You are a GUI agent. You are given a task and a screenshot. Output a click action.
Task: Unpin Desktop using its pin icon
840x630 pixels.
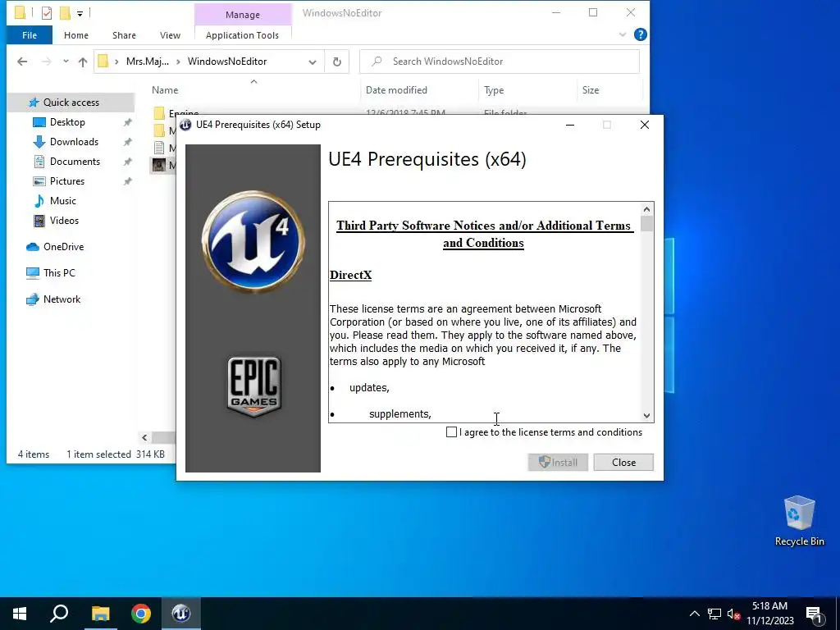[x=127, y=123]
